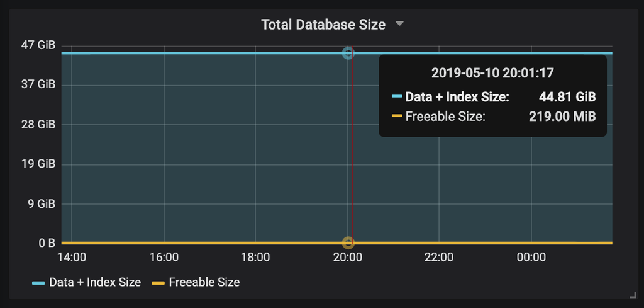
Task: Click the 22:00 time axis label
Action: click(439, 257)
